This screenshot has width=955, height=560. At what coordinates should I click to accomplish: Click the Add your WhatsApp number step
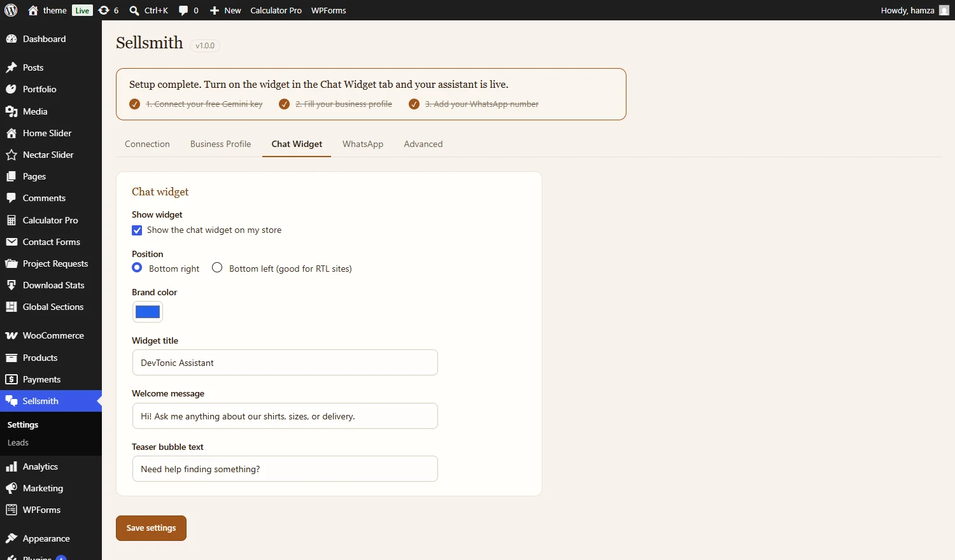[474, 104]
